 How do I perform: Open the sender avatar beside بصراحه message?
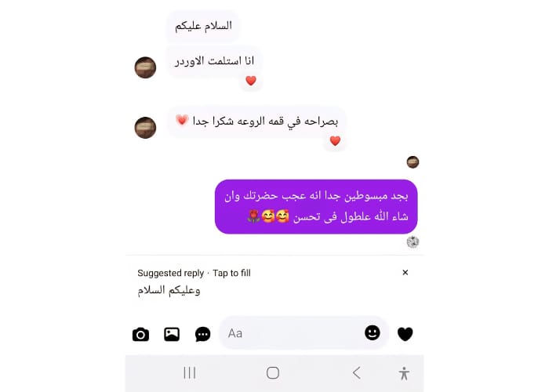coord(145,128)
